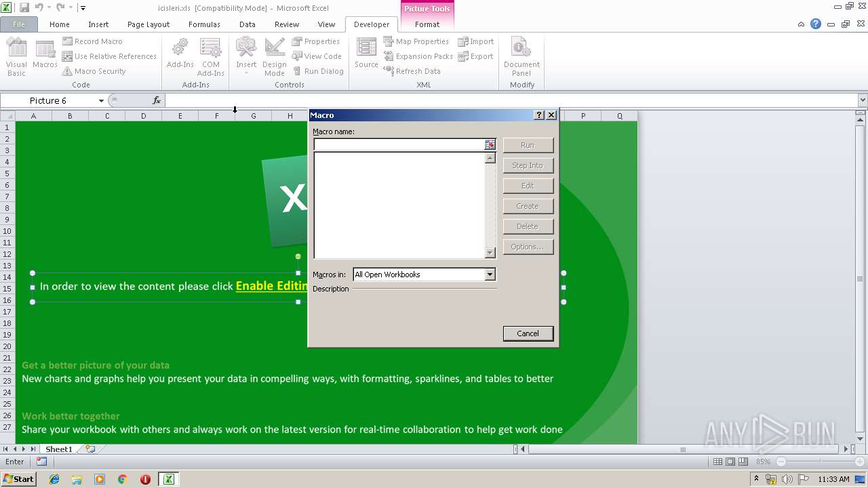
Task: Click XML Import button
Action: click(x=476, y=41)
